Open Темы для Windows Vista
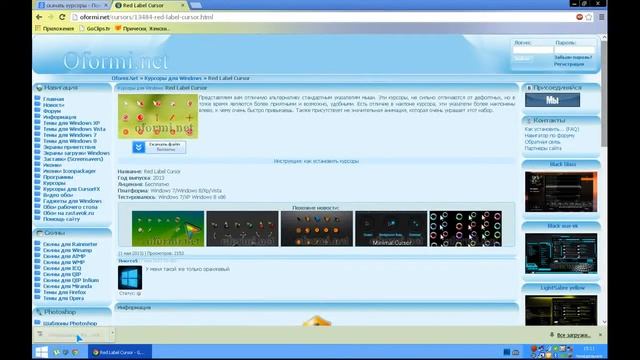This screenshot has height=360, width=640. [74, 129]
